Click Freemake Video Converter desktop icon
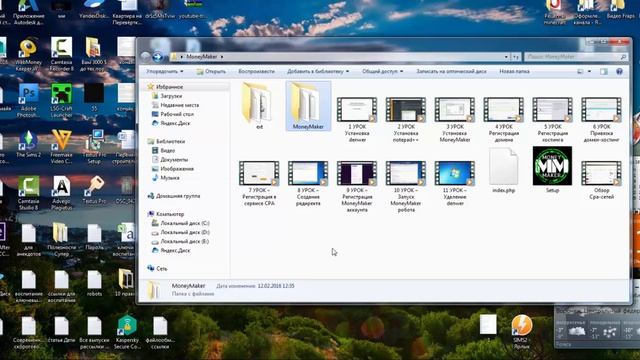640x360 pixels. 61,147
